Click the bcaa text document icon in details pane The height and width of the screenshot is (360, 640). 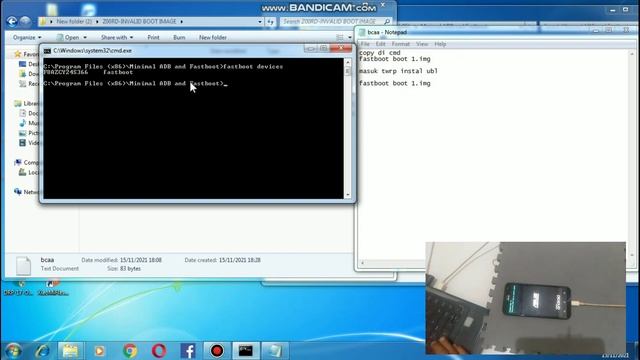point(23,265)
